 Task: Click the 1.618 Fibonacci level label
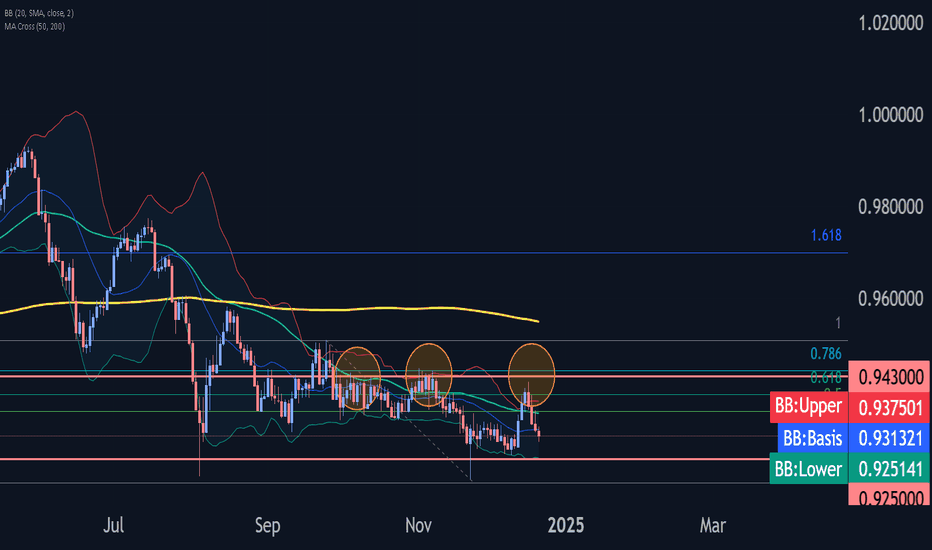coord(826,235)
